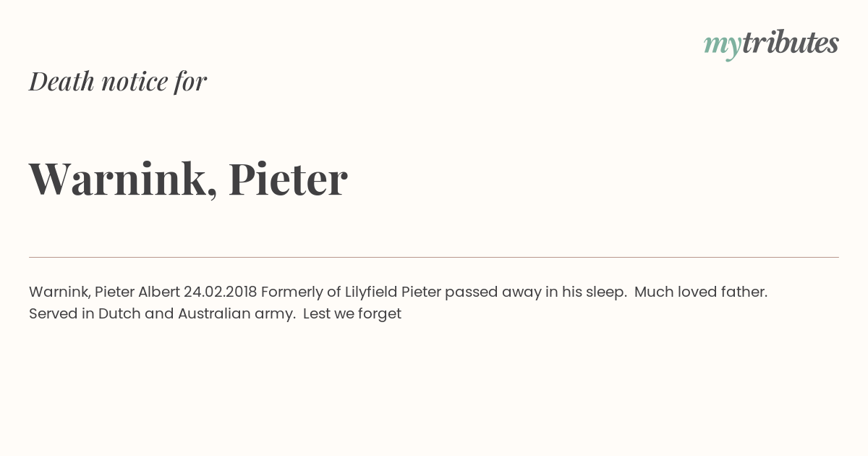Click the word "Death" in the heading
The width and height of the screenshot is (868, 456).
pyautogui.click(x=61, y=82)
